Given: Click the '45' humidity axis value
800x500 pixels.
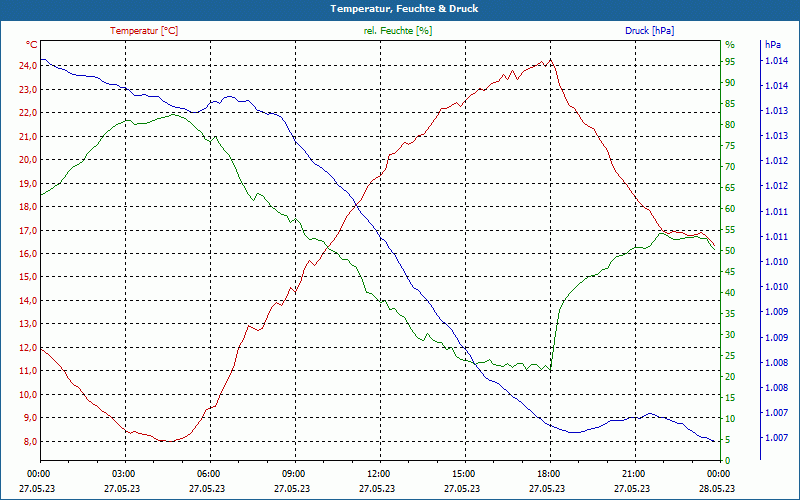Looking at the screenshot, I should (x=730, y=272).
